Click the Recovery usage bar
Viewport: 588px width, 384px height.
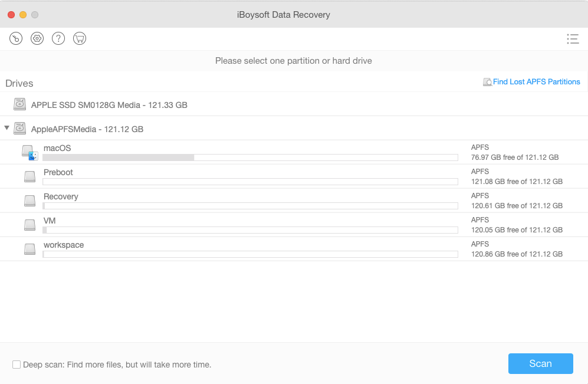point(250,206)
